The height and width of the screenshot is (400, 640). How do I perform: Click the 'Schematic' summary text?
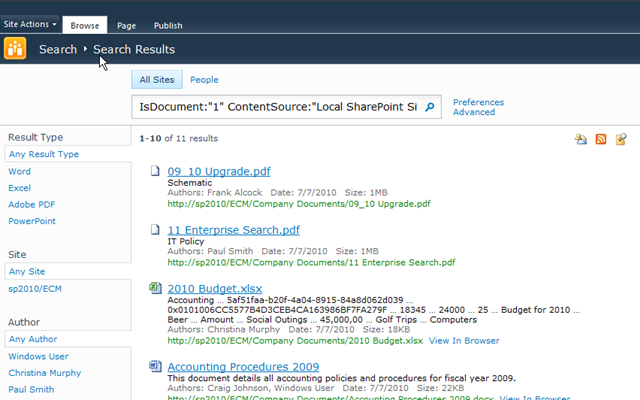tap(190, 183)
